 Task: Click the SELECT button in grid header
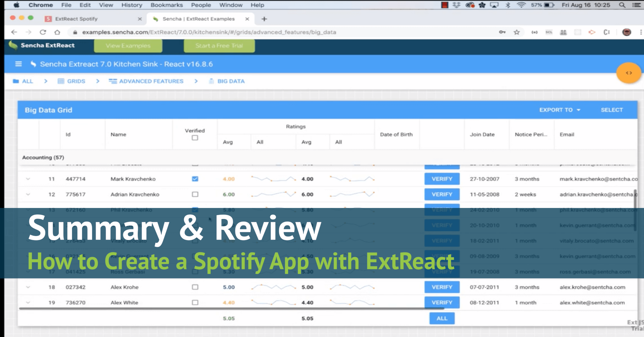[x=612, y=110]
